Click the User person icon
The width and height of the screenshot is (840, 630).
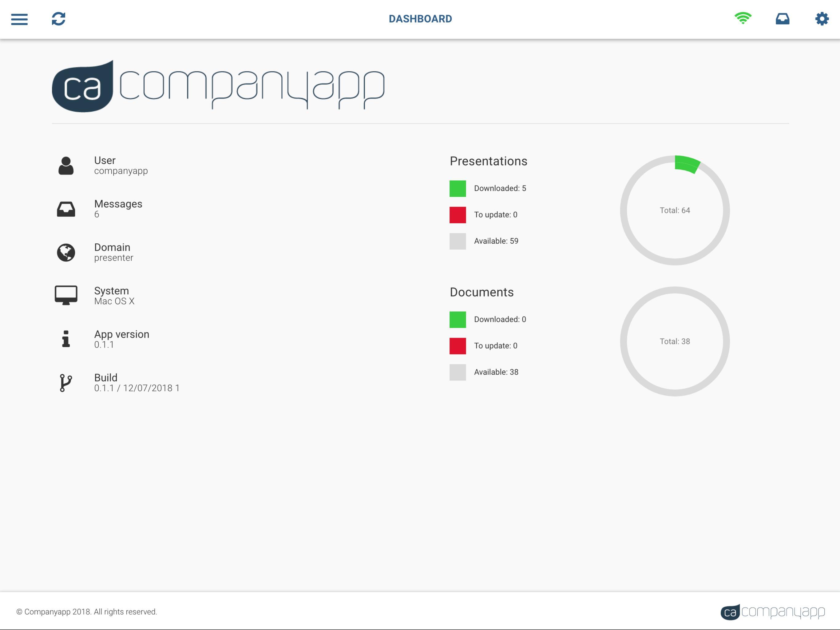(66, 166)
